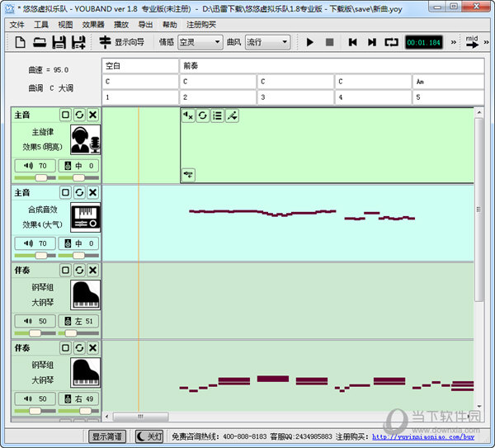
Task: Click the grand piano thumbnail of the 左 51 track
Action: click(86, 295)
